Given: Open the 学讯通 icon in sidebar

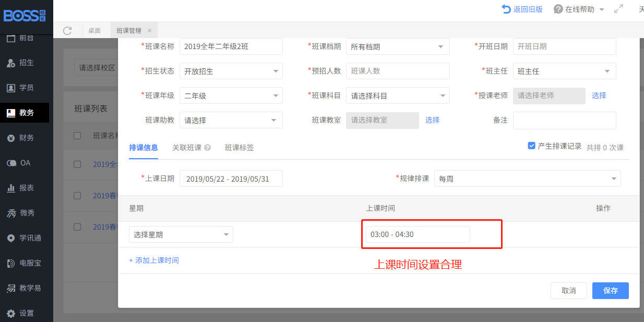Looking at the screenshot, I should pos(10,238).
